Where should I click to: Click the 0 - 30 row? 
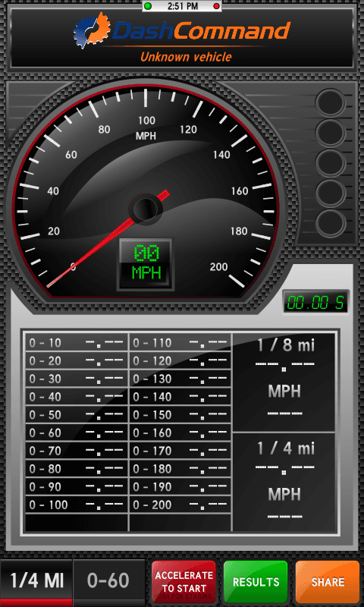pos(76,379)
